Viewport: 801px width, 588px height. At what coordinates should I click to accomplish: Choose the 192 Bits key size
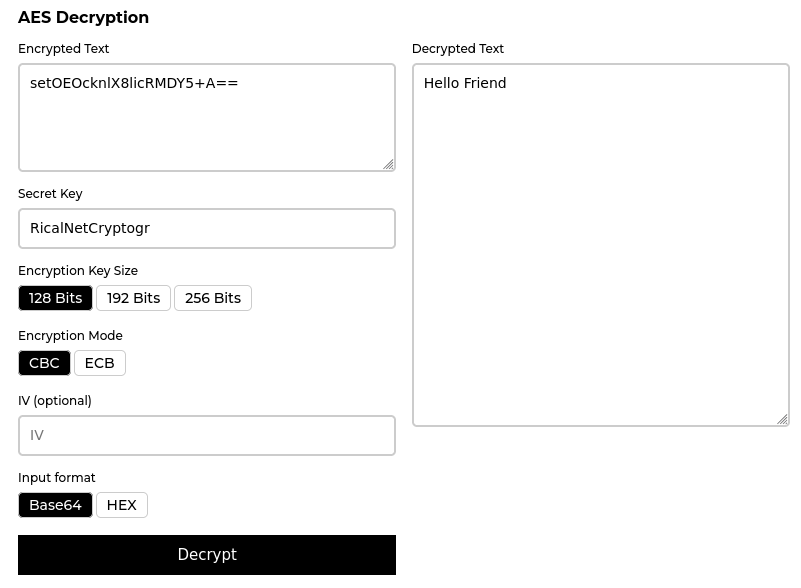tap(133, 298)
